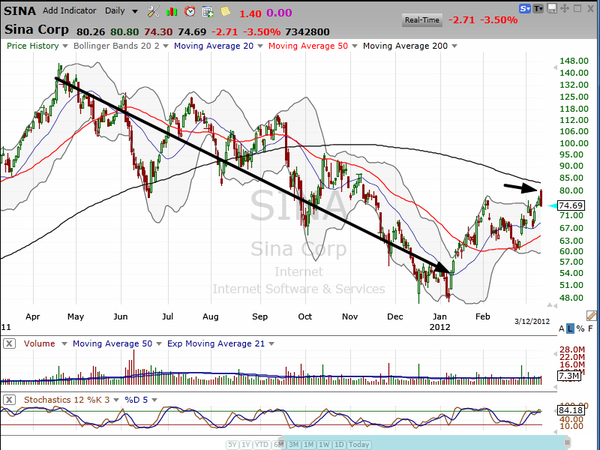Toggle the F scale option button

590,328
